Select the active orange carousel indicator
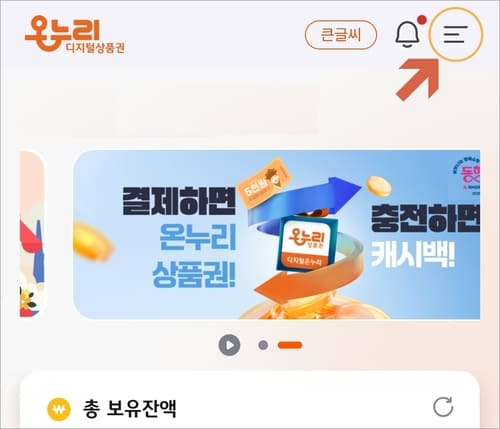This screenshot has height=429, width=500. tap(290, 345)
